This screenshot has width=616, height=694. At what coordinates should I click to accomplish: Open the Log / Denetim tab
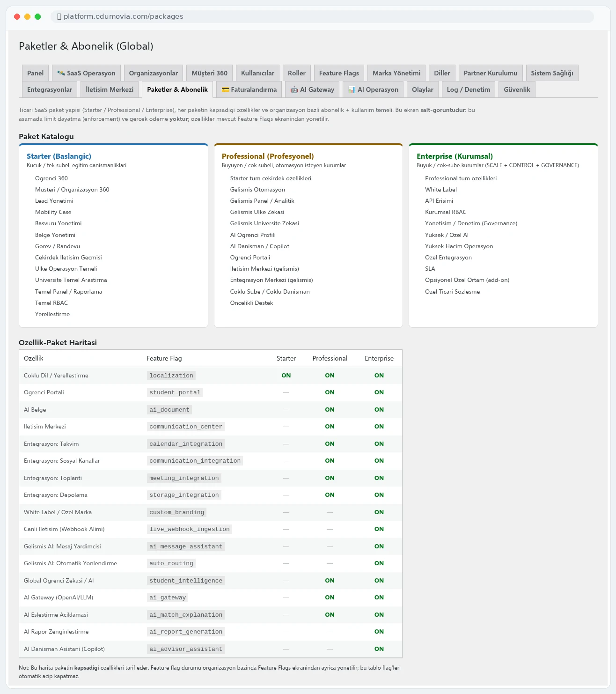click(469, 89)
